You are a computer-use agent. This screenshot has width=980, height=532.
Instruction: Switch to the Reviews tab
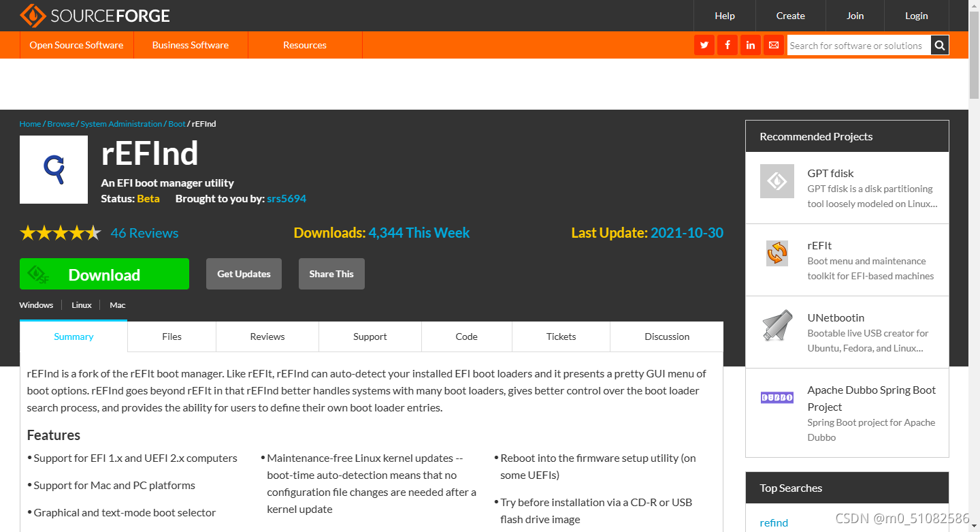[x=267, y=337]
